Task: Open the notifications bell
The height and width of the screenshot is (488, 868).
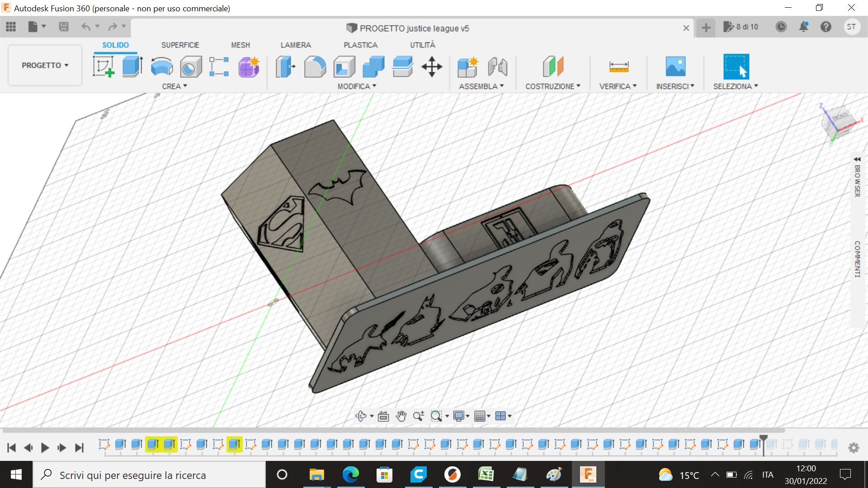Action: click(803, 27)
